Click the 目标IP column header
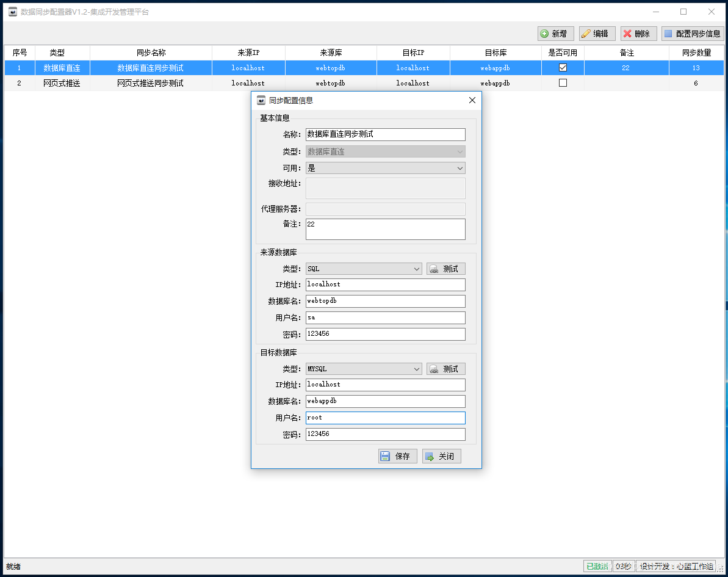 [x=413, y=53]
